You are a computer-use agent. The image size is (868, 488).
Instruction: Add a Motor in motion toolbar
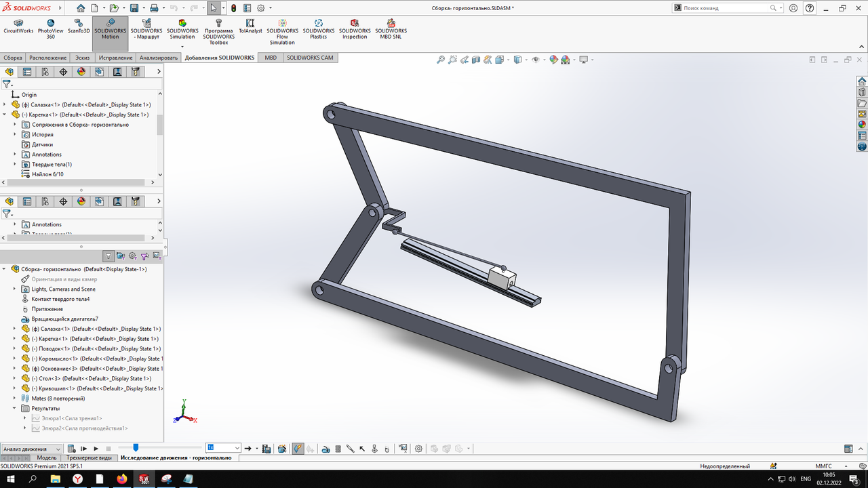coord(325,448)
